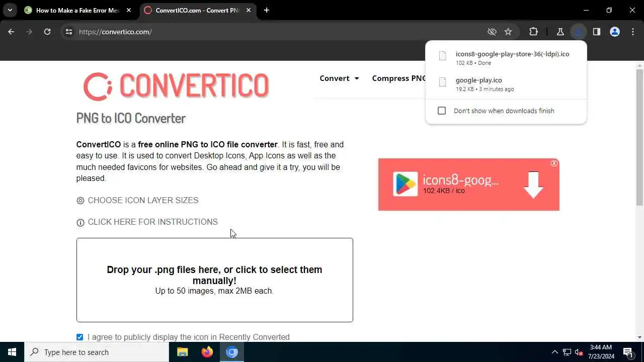Image resolution: width=644 pixels, height=362 pixels.
Task: Open the Windows Start menu
Action: point(12,352)
